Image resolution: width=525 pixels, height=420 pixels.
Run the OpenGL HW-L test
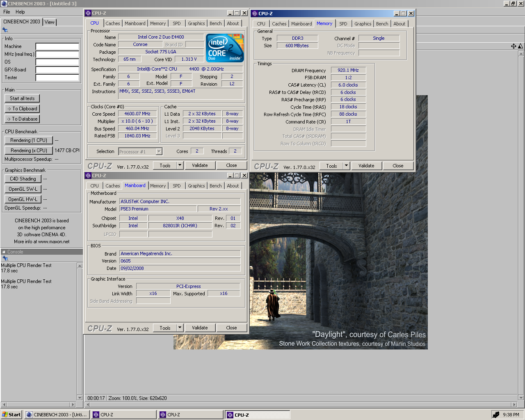23,199
